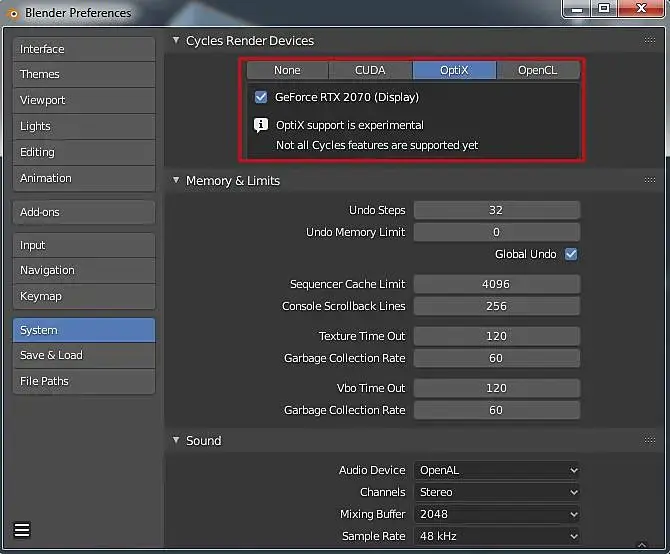Open the Audio Device dropdown
Screen dimensions: 670x554
pyautogui.click(x=497, y=470)
